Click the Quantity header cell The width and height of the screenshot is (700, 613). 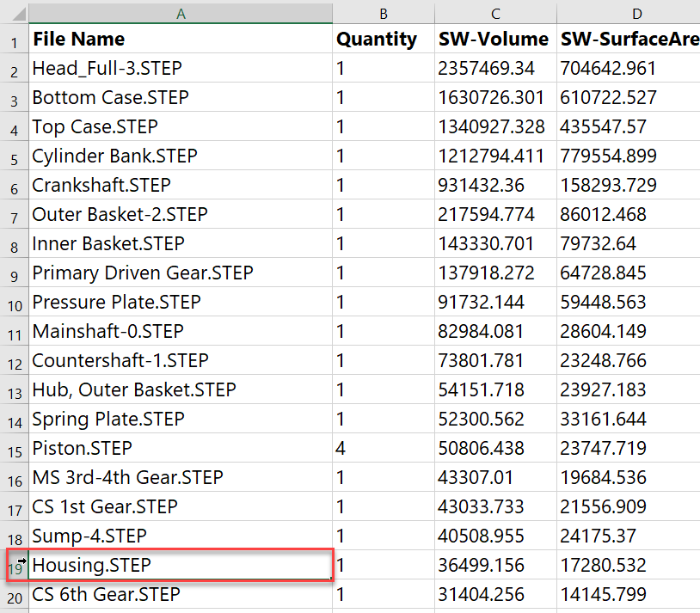[384, 39]
